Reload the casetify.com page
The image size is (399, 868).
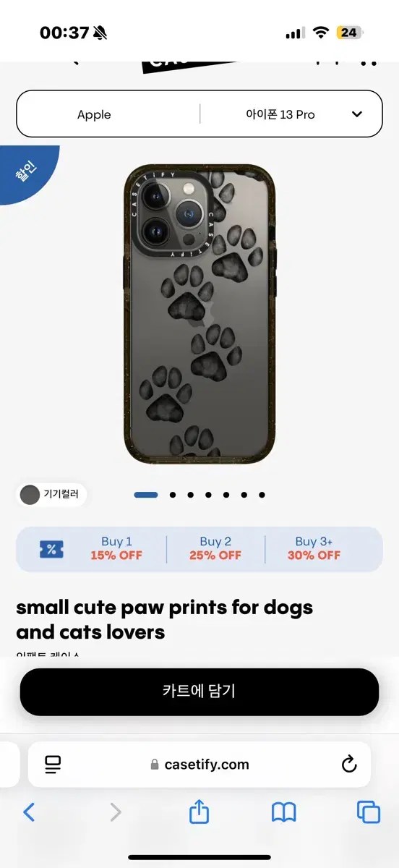349,764
